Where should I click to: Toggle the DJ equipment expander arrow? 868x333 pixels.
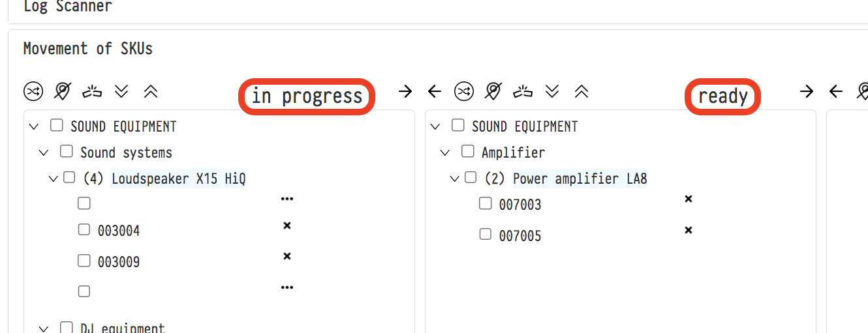(x=44, y=329)
